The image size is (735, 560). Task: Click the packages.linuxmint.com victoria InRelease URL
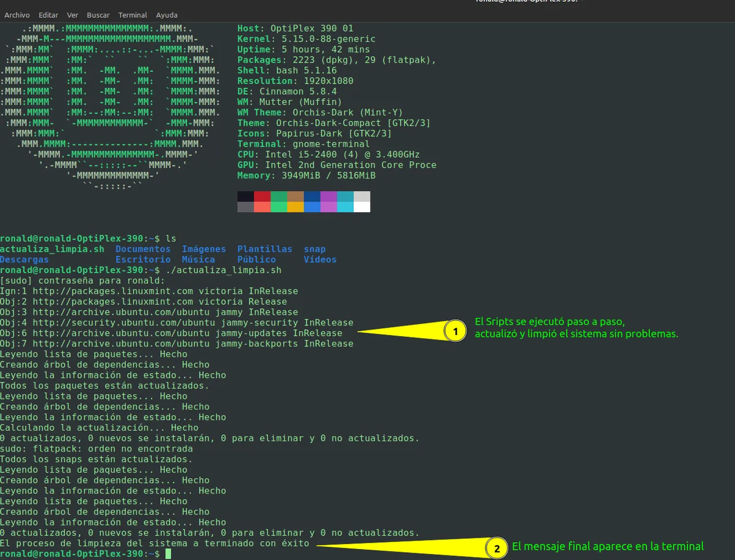tap(165, 291)
